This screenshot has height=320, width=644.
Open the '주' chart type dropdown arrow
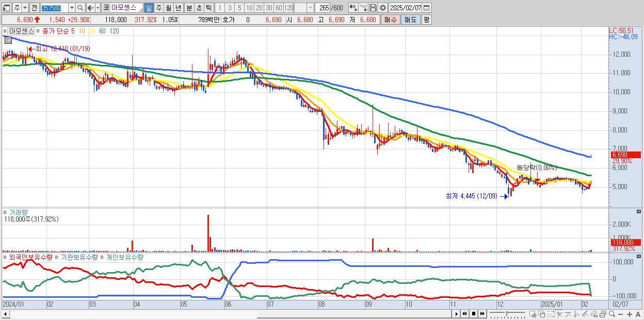click(x=25, y=8)
